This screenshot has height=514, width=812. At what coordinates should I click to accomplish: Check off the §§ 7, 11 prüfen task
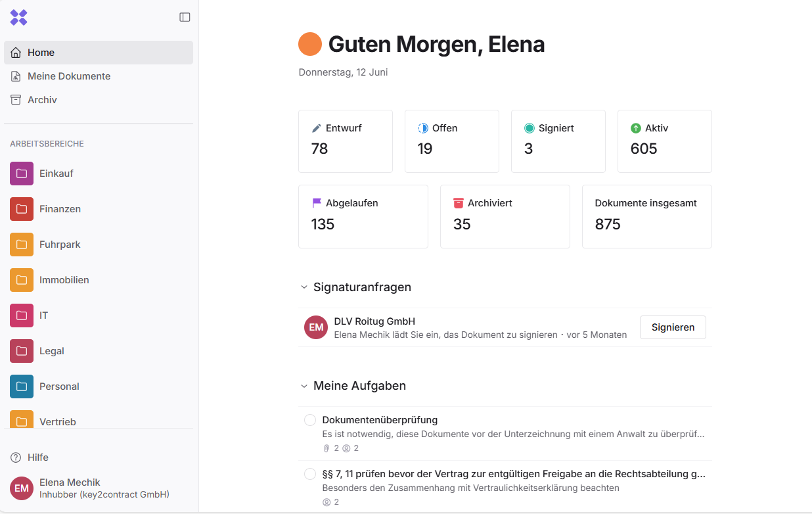coord(310,474)
